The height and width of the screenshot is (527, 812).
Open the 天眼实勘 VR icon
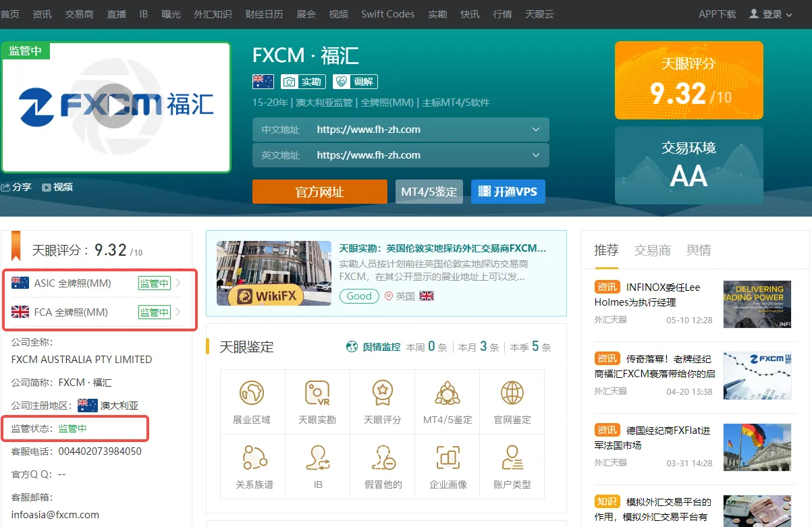317,393
